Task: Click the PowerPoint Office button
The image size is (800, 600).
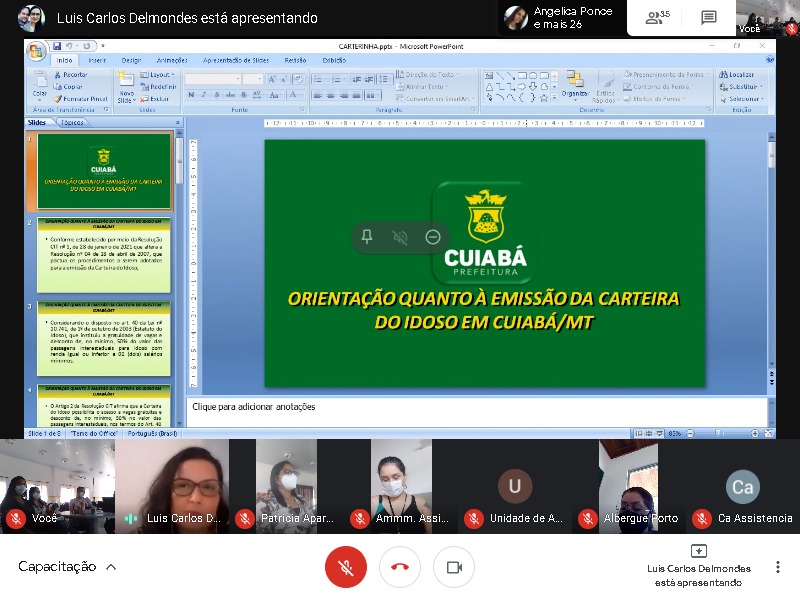Action: pyautogui.click(x=36, y=51)
